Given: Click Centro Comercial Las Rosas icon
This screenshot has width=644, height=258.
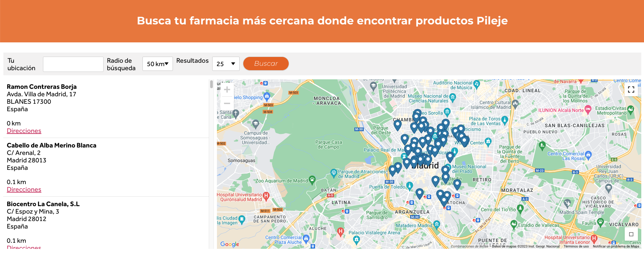Looking at the screenshot, I should point(588,155).
